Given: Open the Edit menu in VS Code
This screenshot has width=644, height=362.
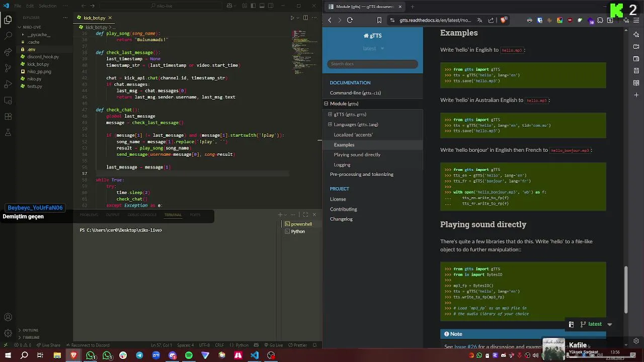Looking at the screenshot, I should tap(30, 6).
